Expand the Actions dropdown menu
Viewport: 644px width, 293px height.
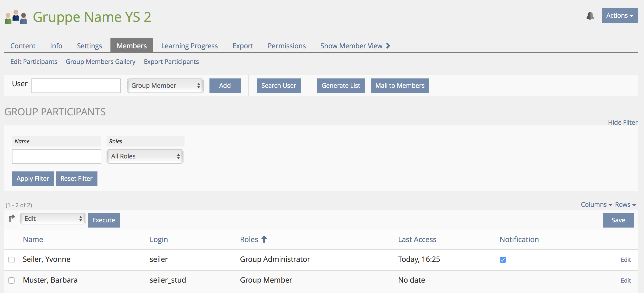tap(620, 16)
